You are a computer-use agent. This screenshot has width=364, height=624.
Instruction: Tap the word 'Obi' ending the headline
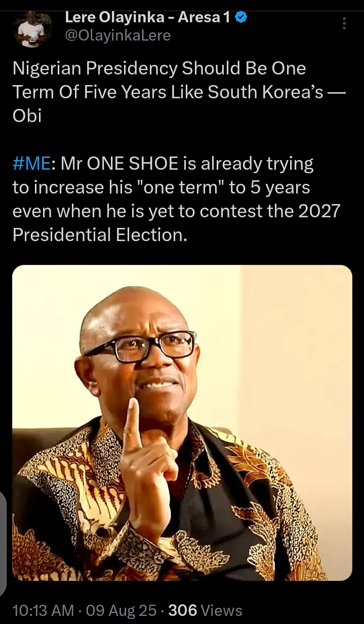pos(27,115)
